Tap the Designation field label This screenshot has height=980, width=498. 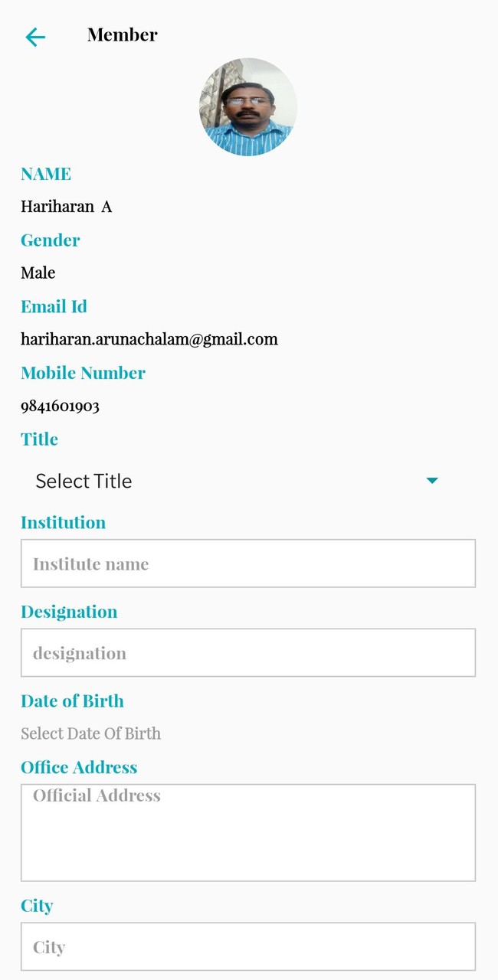(69, 612)
